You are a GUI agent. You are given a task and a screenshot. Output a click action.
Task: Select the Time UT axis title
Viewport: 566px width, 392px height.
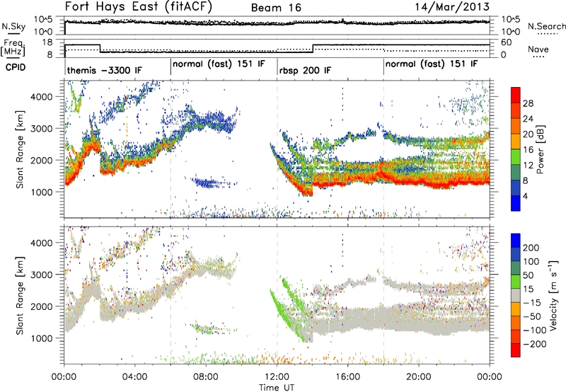[x=277, y=388]
